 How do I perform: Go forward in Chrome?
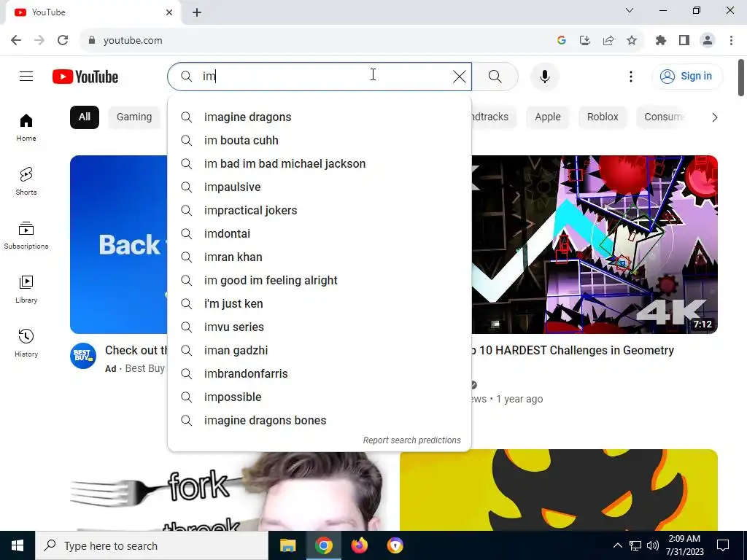pos(39,41)
